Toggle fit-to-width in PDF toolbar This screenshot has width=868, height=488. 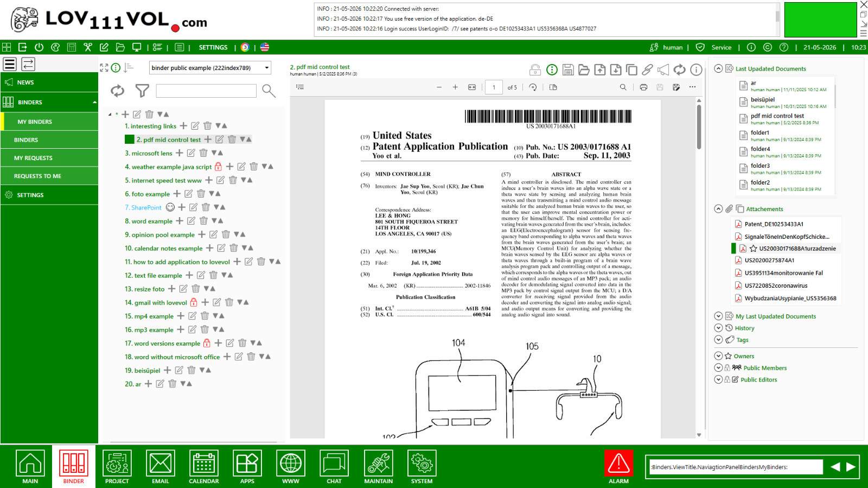point(472,87)
